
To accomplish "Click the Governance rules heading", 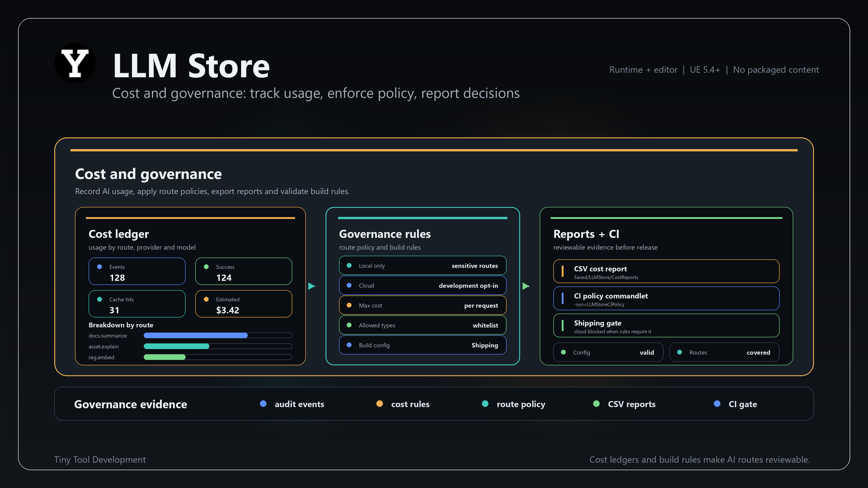I will tap(385, 234).
